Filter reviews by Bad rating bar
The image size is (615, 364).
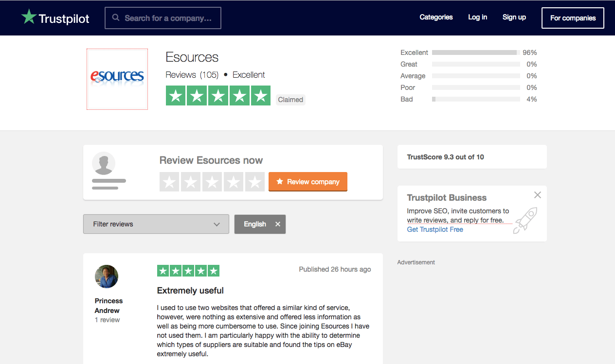[x=475, y=99]
